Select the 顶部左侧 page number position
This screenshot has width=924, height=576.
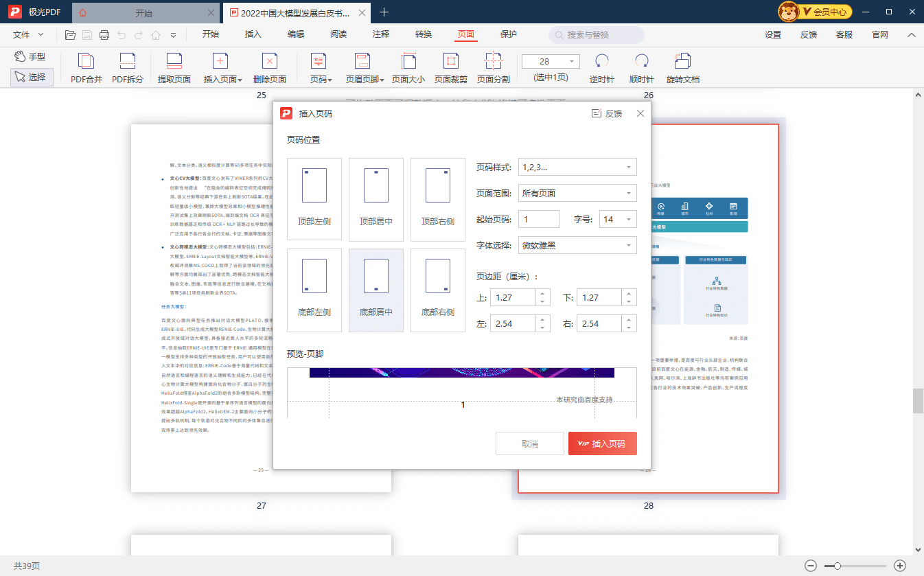point(314,200)
